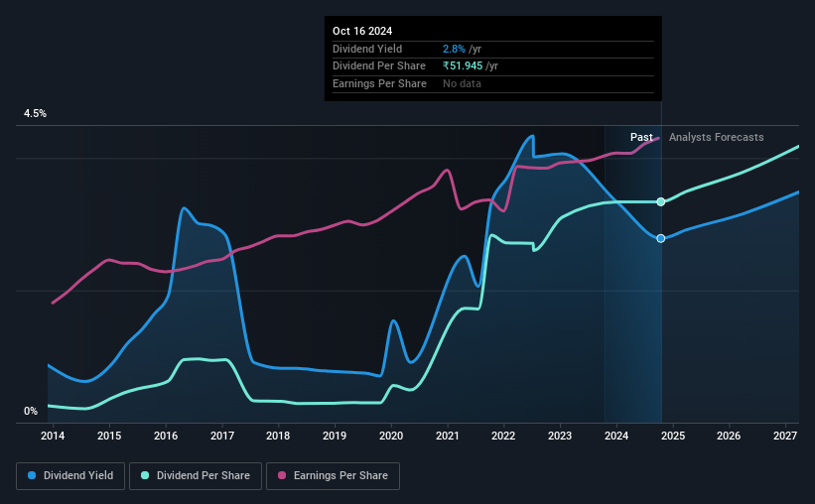Click the 2025 x-axis label
Screen dimensions: 815x504
673,436
